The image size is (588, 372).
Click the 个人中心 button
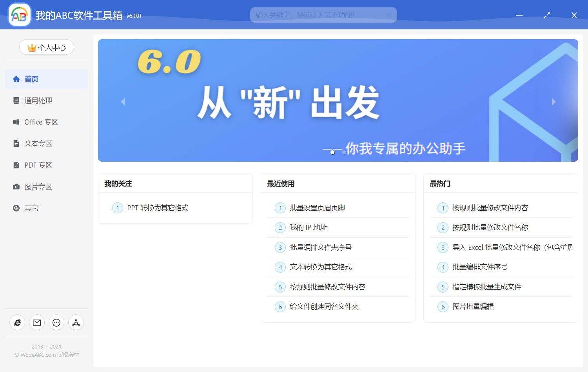pyautogui.click(x=47, y=47)
